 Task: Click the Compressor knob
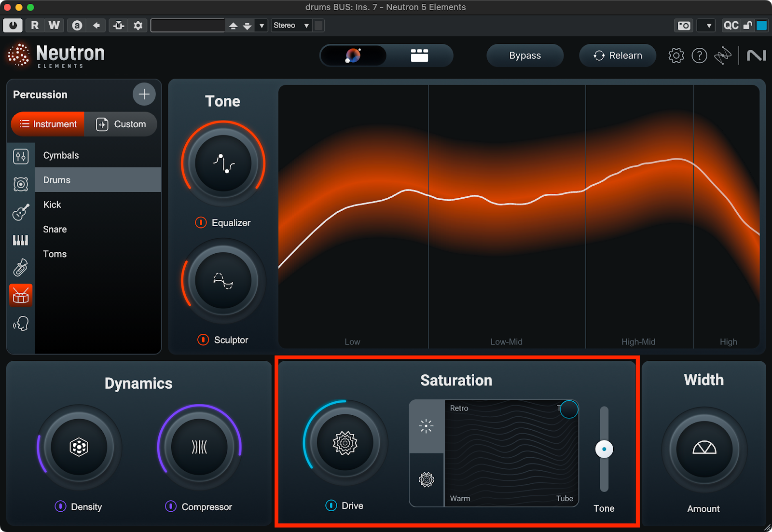(199, 447)
